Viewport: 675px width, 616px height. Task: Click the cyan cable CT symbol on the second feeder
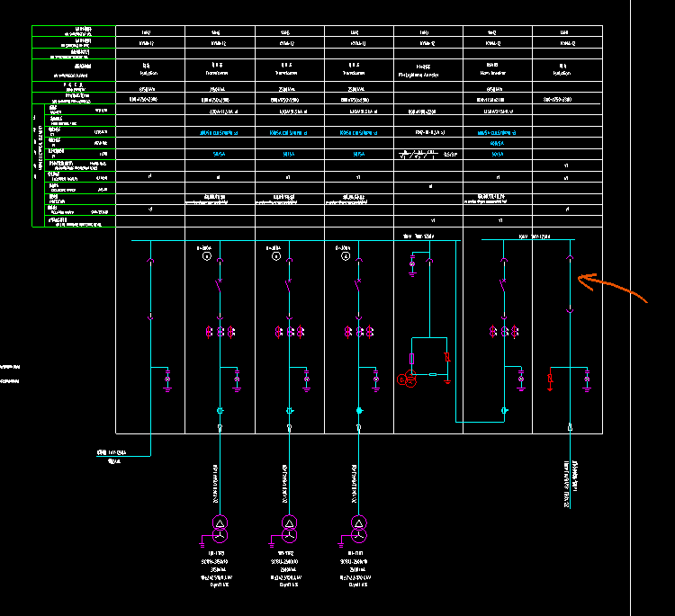pos(220,411)
